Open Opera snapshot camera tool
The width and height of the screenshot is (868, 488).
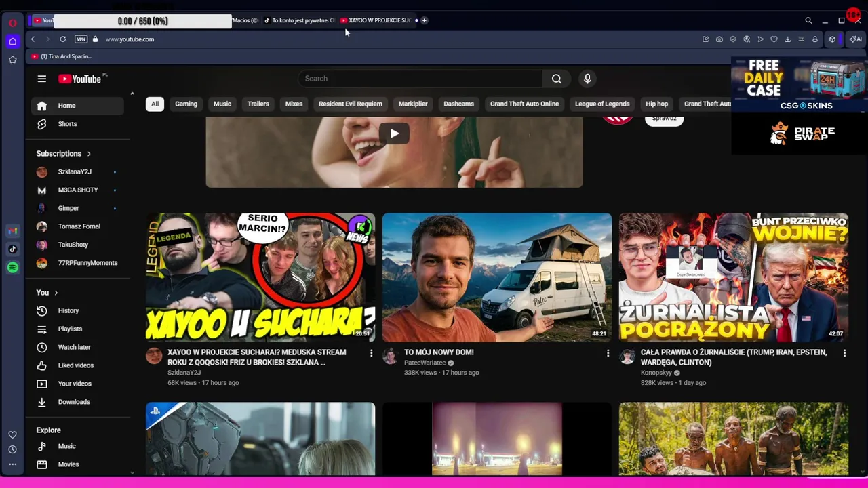tap(719, 39)
